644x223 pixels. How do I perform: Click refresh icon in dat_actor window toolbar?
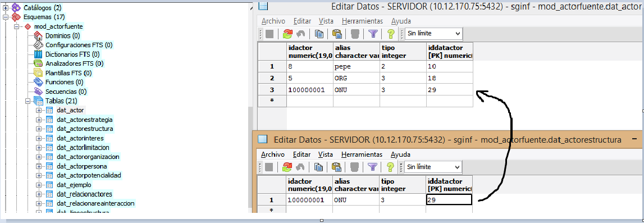(288, 34)
